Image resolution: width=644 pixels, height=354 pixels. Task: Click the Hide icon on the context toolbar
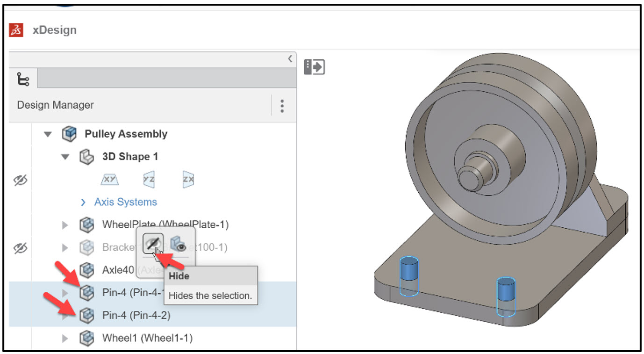point(153,242)
